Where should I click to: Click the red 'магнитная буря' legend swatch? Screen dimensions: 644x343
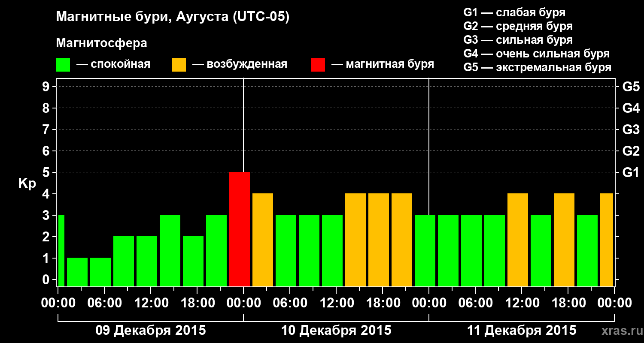pyautogui.click(x=318, y=65)
